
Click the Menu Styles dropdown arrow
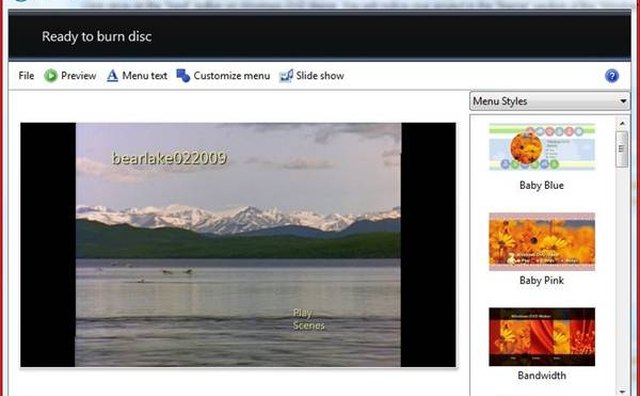[x=623, y=101]
